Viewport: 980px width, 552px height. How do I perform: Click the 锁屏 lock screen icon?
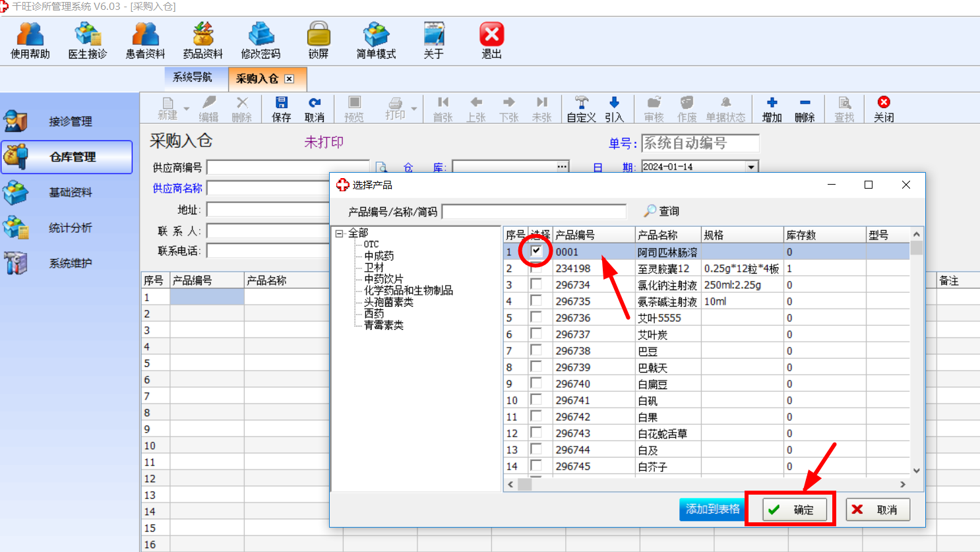pos(319,40)
